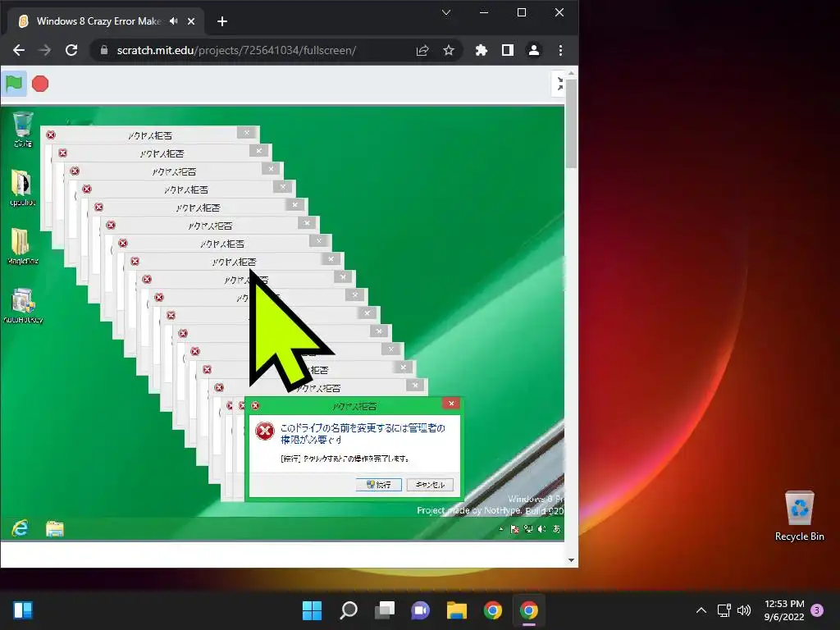Open the first Chrome icon on the taskbar
The width and height of the screenshot is (840, 630).
point(493,610)
